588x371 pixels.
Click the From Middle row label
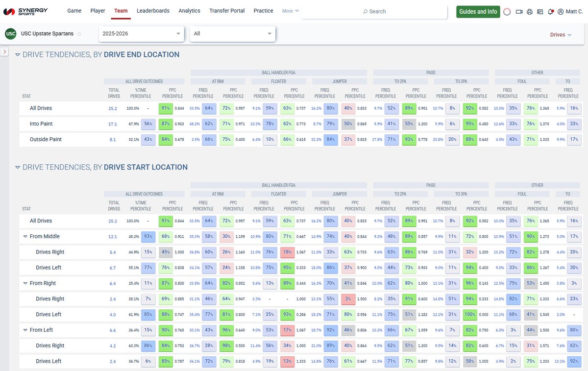(x=45, y=237)
